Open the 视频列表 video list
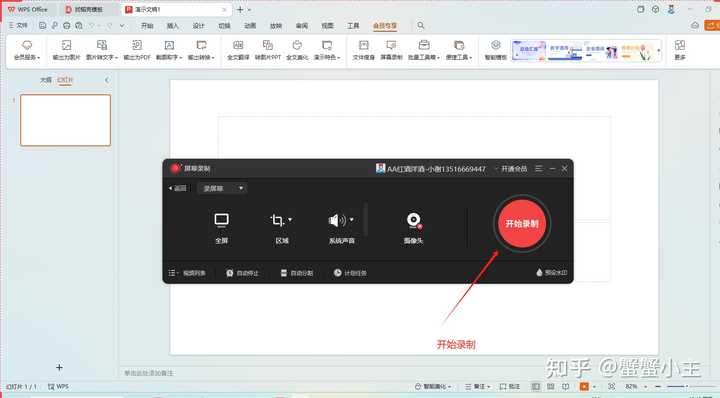The width and height of the screenshot is (720, 398). (x=187, y=273)
